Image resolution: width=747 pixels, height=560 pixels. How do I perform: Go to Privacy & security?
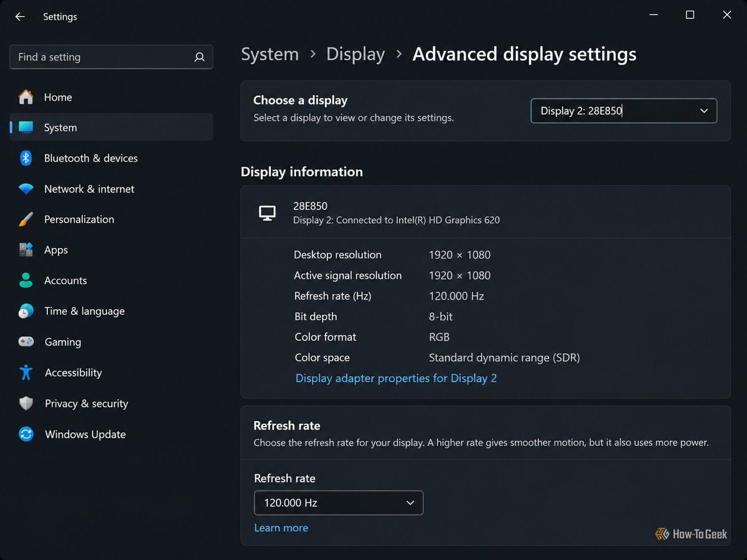pos(111,403)
